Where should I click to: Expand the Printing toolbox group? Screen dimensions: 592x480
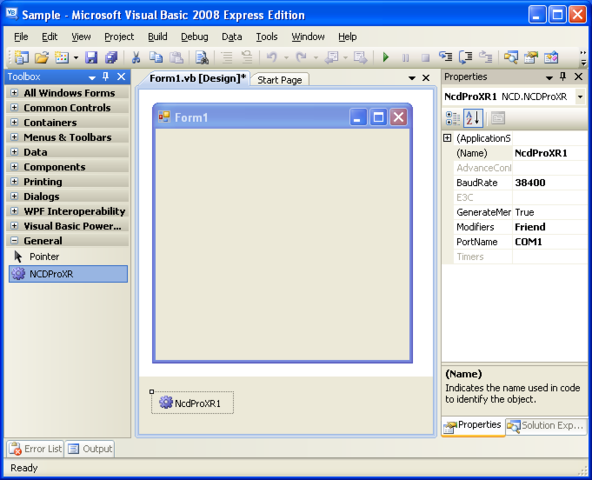[x=14, y=181]
